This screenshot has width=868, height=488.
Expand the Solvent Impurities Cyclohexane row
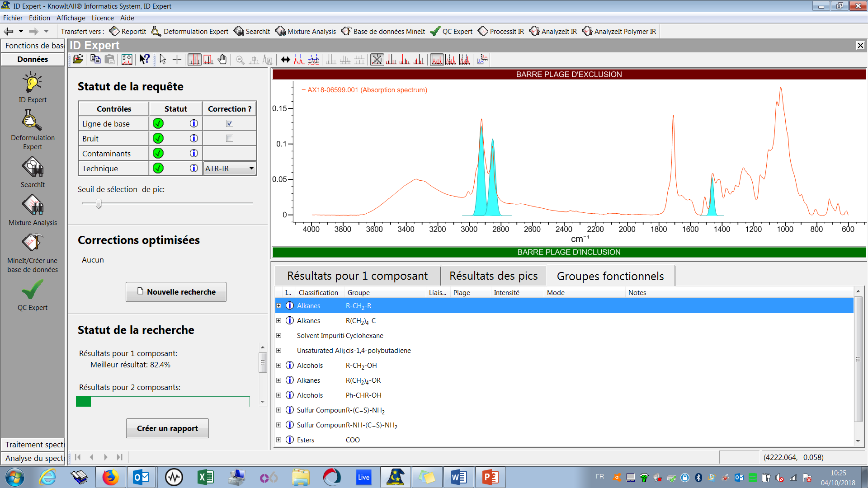[279, 336]
